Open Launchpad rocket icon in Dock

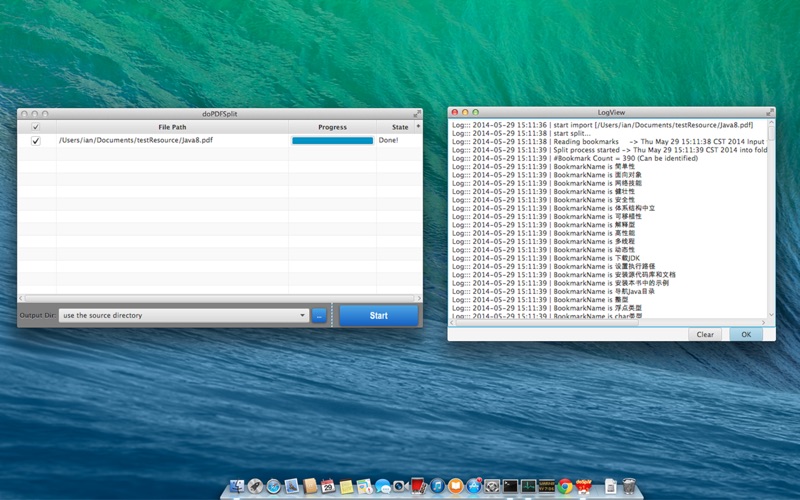tap(255, 486)
